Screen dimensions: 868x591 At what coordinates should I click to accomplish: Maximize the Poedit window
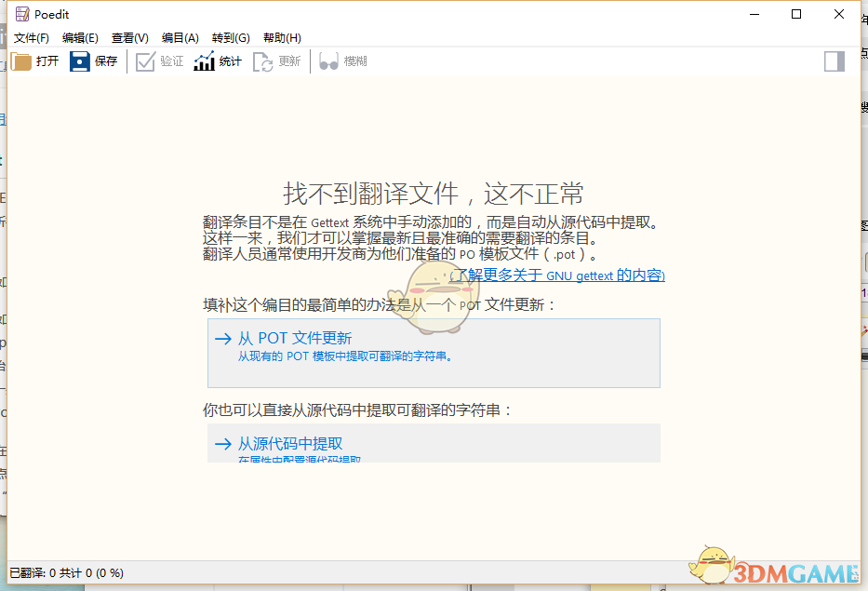(796, 14)
